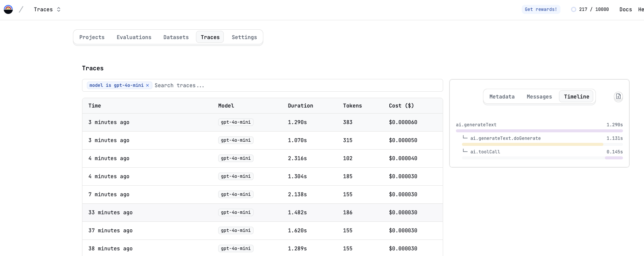Open the Traces breadcrumb dropdown chevron
Viewport: 644px width, 256px height.
59,9
